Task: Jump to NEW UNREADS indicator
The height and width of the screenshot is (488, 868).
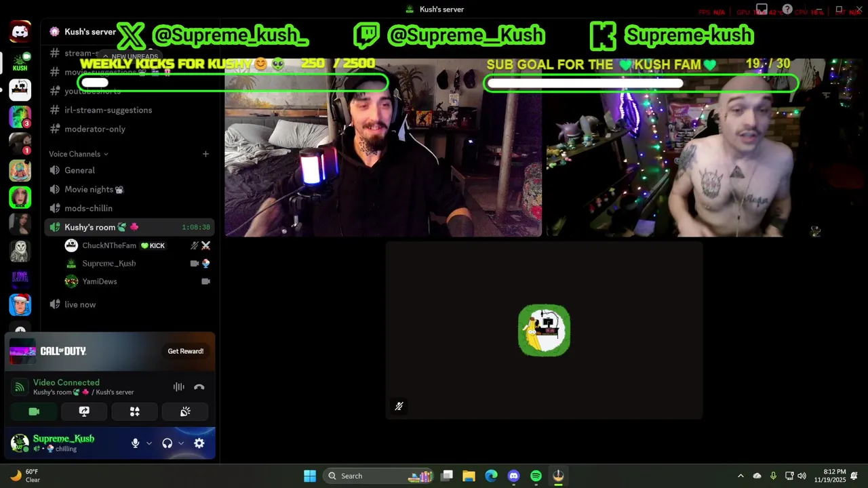Action: tap(130, 57)
